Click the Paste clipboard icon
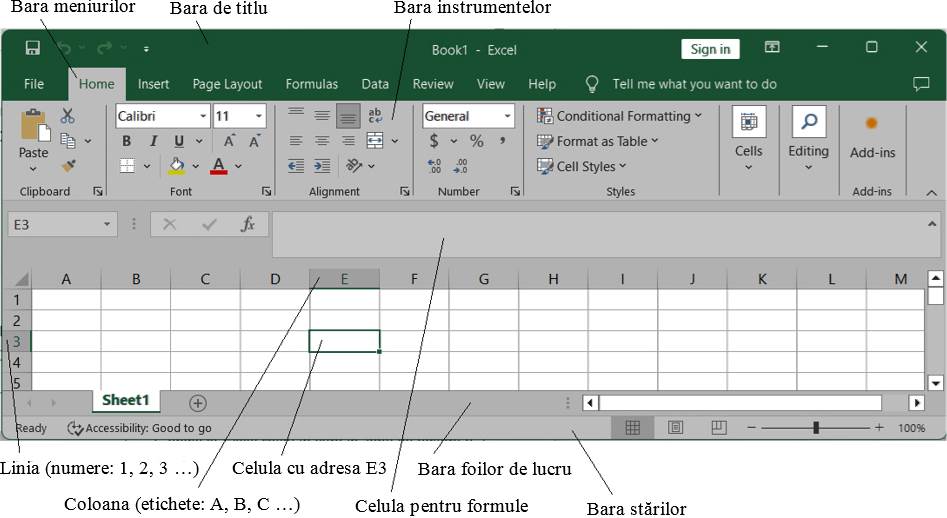The height and width of the screenshot is (518, 947). tap(34, 126)
